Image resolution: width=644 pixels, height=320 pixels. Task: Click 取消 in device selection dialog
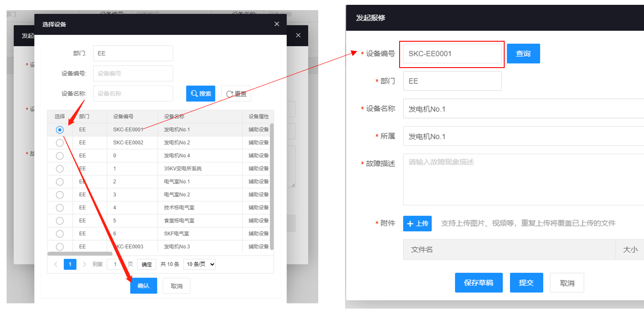[x=176, y=286]
